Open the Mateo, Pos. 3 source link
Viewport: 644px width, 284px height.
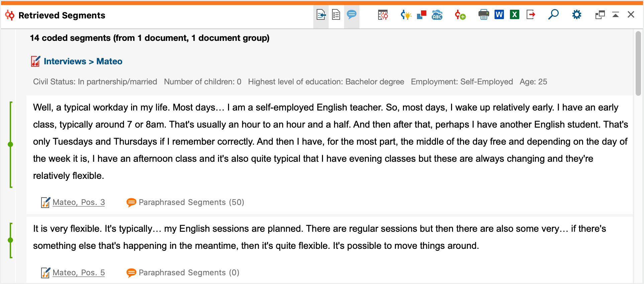click(x=79, y=202)
